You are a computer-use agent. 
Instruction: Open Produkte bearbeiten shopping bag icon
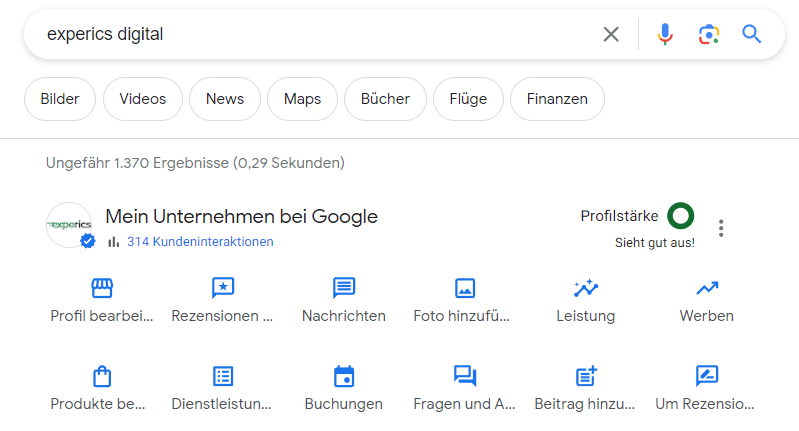click(102, 376)
